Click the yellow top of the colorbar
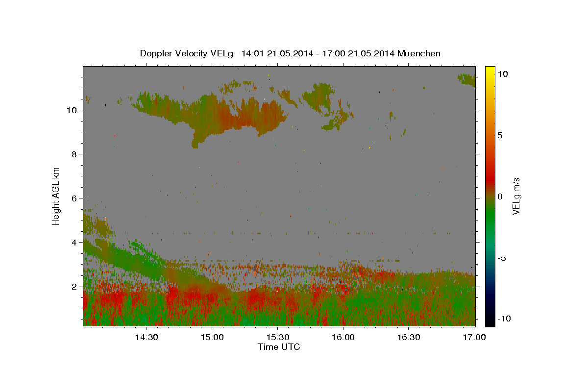 point(490,71)
